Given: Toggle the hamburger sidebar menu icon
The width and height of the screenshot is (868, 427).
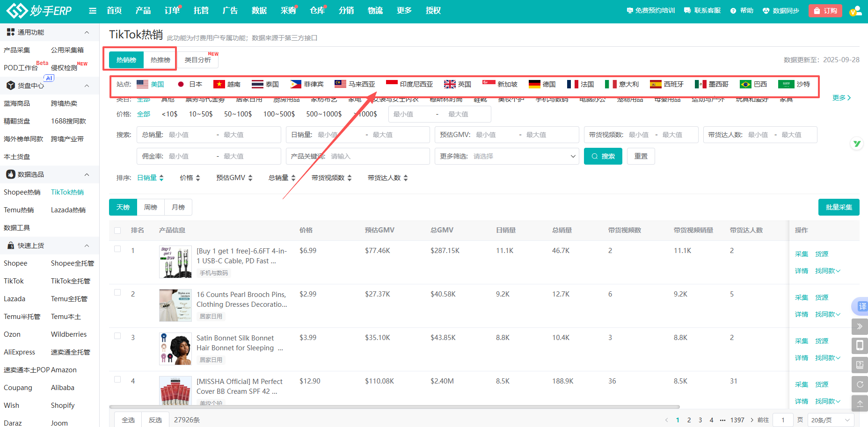Looking at the screenshot, I should click(x=93, y=11).
